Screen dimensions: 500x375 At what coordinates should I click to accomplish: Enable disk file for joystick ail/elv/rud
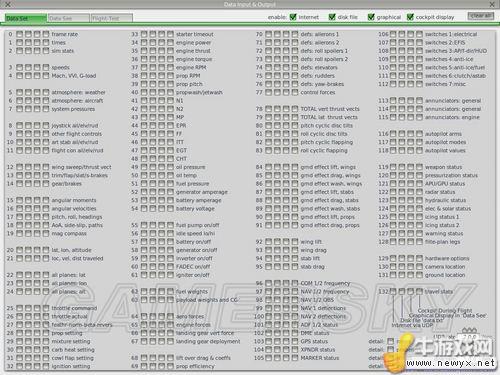(x=28, y=125)
